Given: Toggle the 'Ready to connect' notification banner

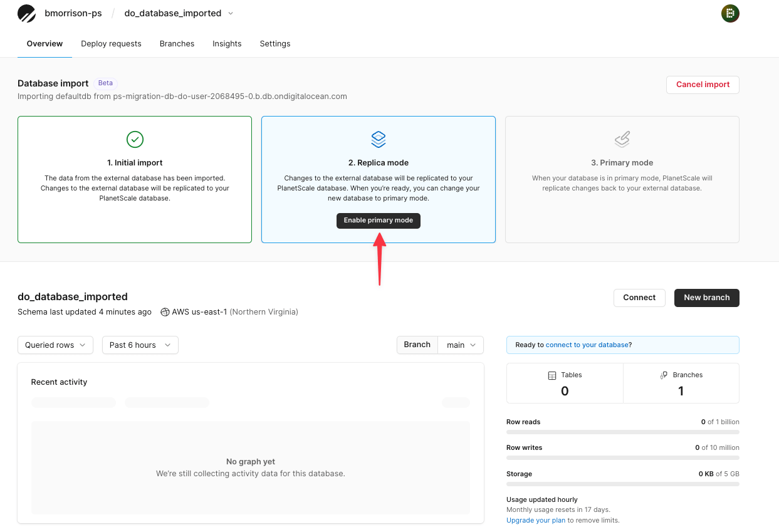Looking at the screenshot, I should [622, 345].
